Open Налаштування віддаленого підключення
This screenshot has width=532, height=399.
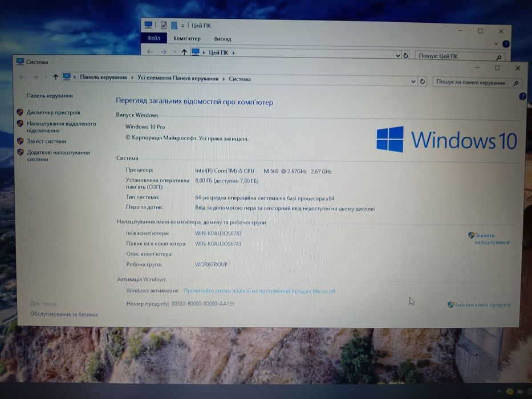[x=61, y=127]
